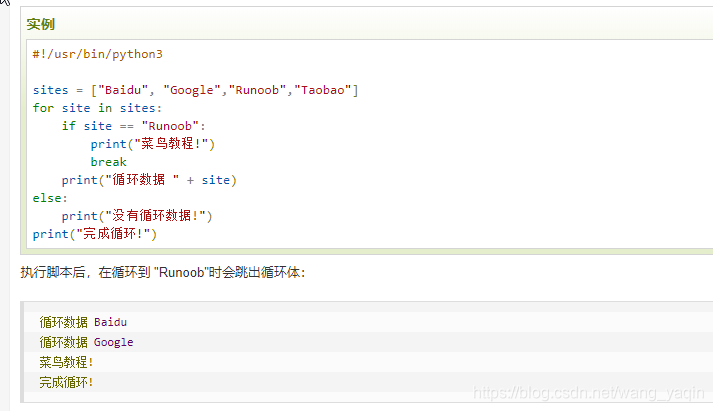The image size is (713, 411).
Task: Click the break keyword
Action: tap(108, 162)
